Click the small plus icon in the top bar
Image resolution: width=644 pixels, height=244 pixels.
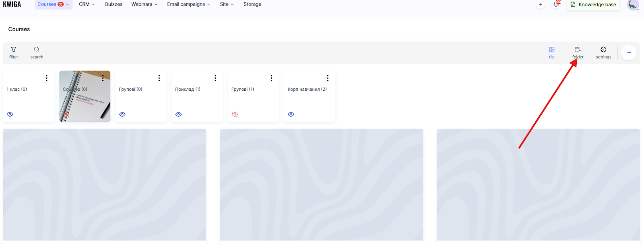[x=541, y=4]
